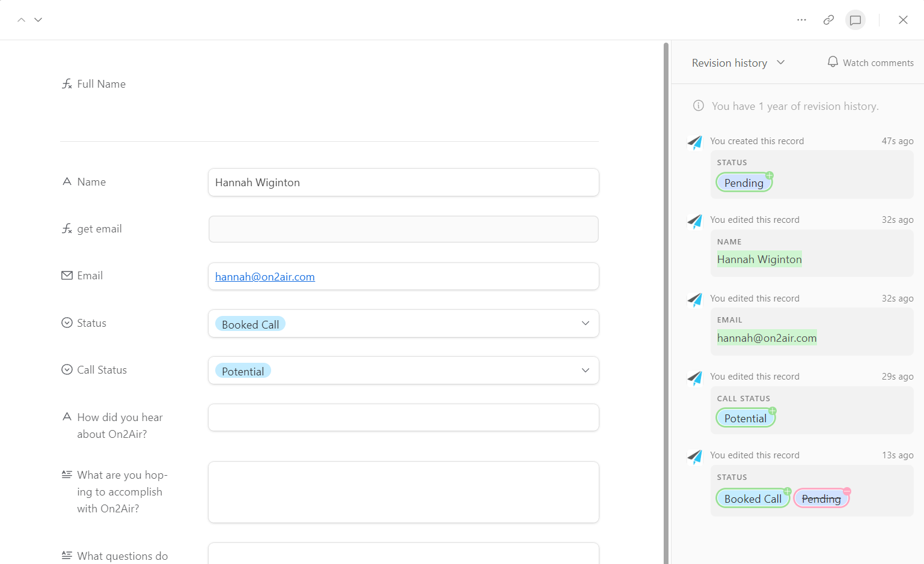Viewport: 924px width, 564px height.
Task: Navigate to previous record with up chevron
Action: [21, 19]
